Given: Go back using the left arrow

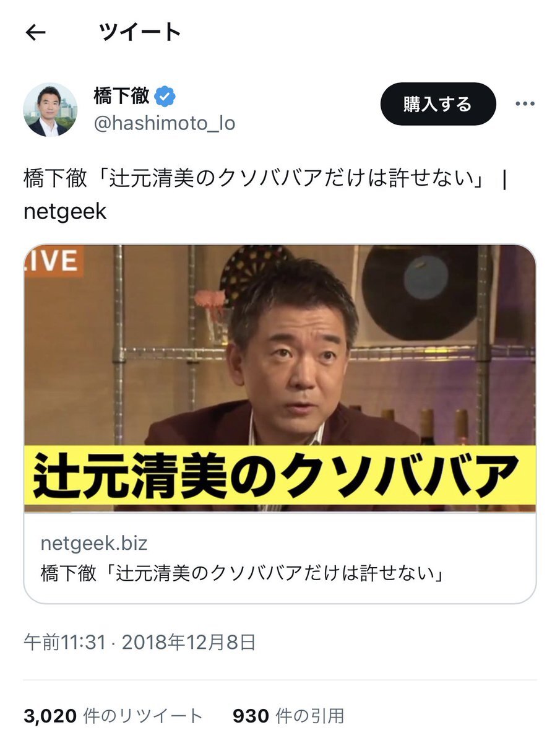Looking at the screenshot, I should click(x=37, y=33).
